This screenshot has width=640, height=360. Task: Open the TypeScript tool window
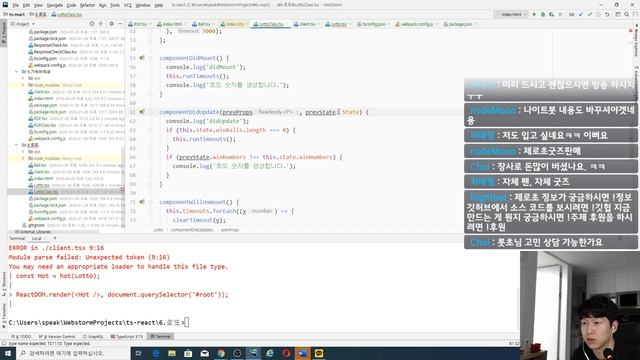pyautogui.click(x=127, y=336)
